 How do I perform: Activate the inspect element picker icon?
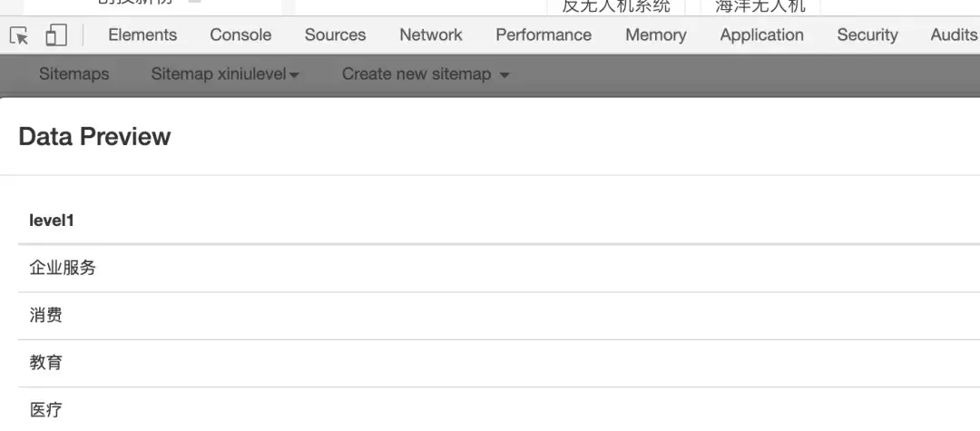pos(19,35)
